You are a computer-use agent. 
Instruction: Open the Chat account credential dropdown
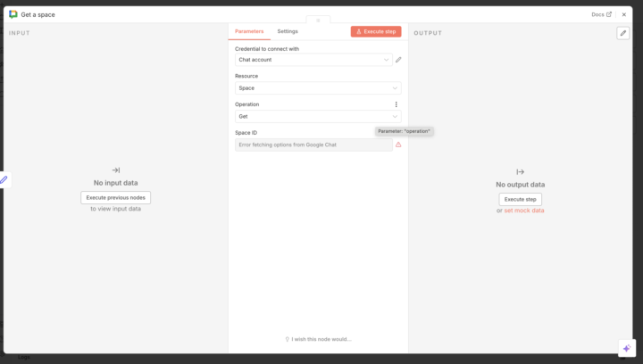pyautogui.click(x=313, y=60)
